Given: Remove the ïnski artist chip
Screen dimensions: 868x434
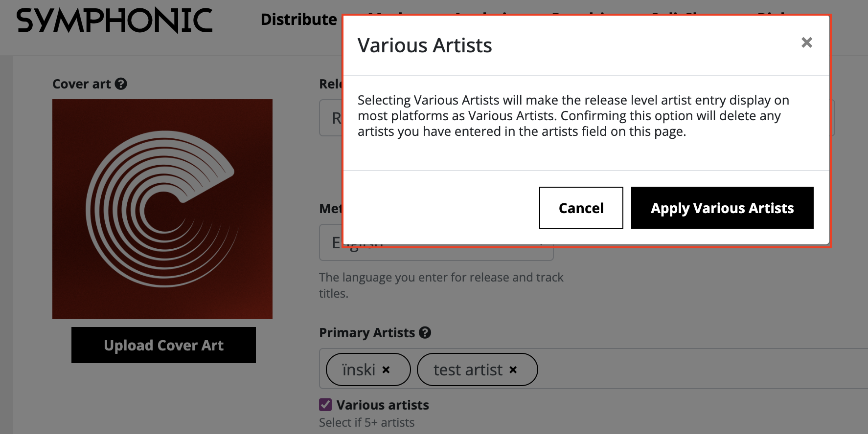Looking at the screenshot, I should [x=386, y=370].
